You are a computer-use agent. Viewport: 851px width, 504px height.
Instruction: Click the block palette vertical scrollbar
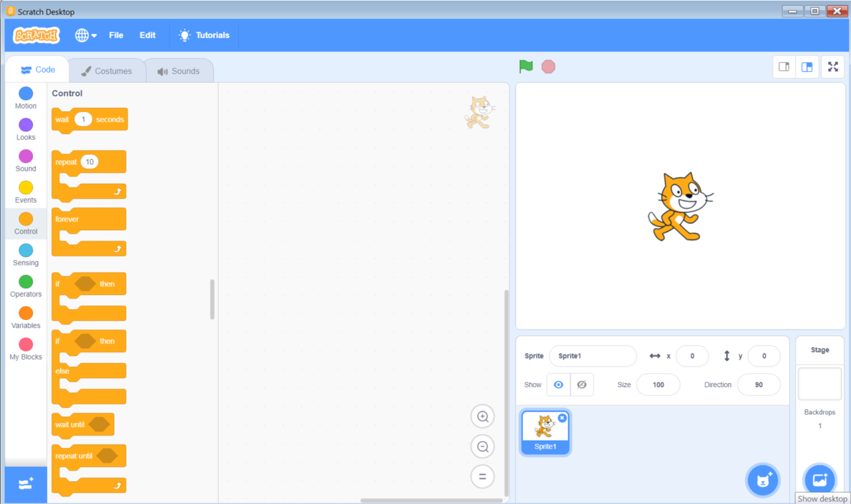point(212,299)
